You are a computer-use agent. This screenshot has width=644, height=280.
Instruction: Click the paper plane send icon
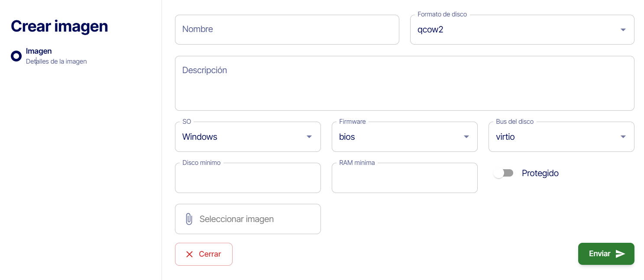(x=620, y=254)
